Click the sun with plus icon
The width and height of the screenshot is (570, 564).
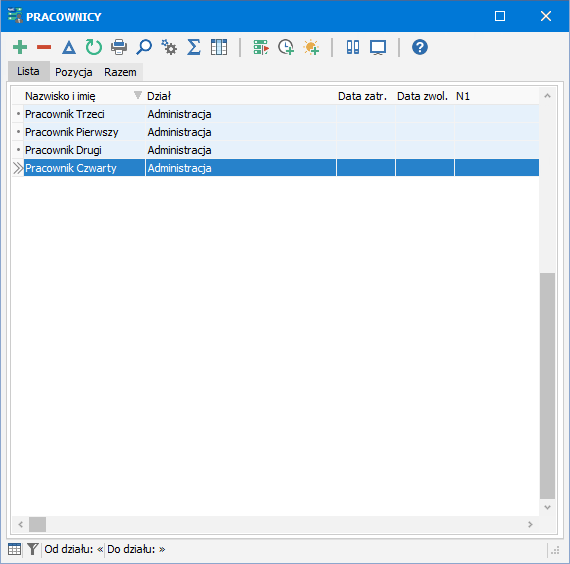[312, 47]
